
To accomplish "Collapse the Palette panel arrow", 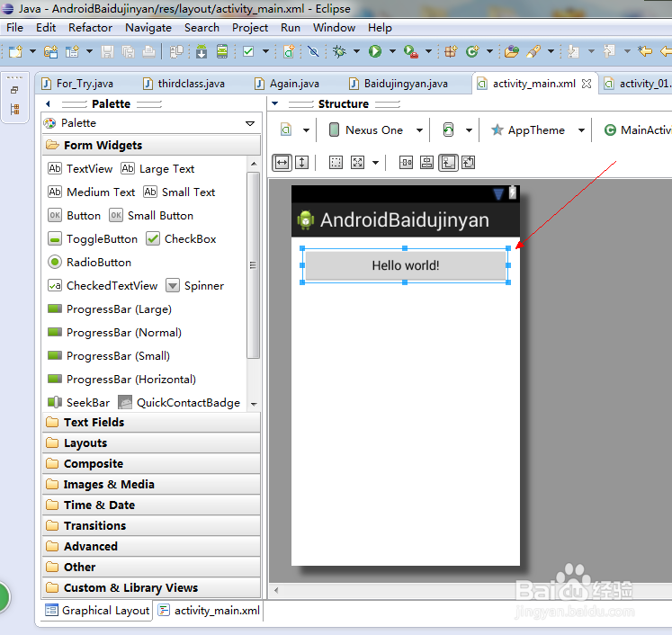I will tap(48, 103).
